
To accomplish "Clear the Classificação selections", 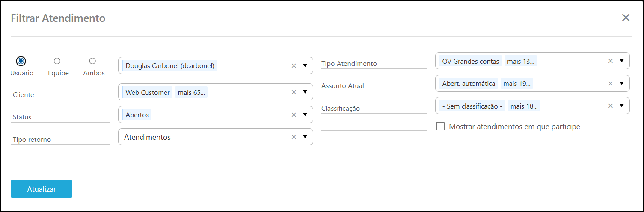I will pos(611,106).
